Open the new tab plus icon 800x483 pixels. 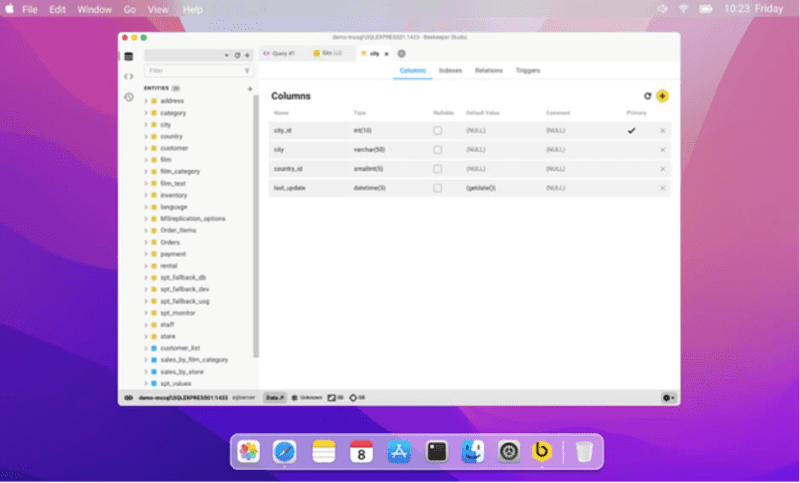click(401, 53)
